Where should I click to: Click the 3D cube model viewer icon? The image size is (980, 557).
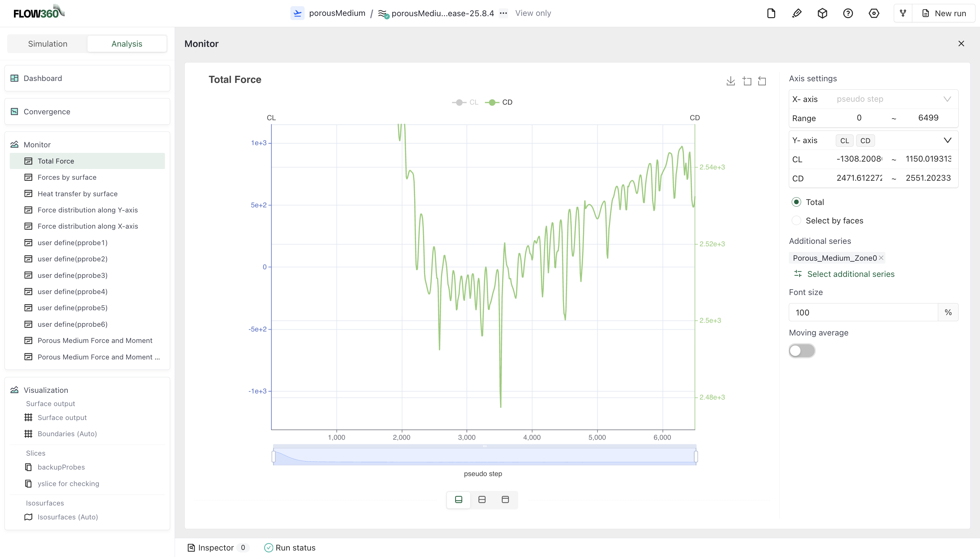point(822,13)
